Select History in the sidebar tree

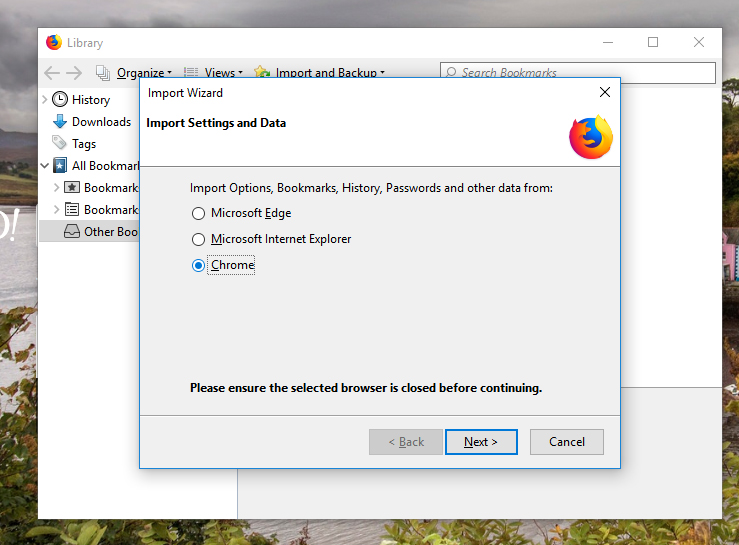[x=91, y=100]
